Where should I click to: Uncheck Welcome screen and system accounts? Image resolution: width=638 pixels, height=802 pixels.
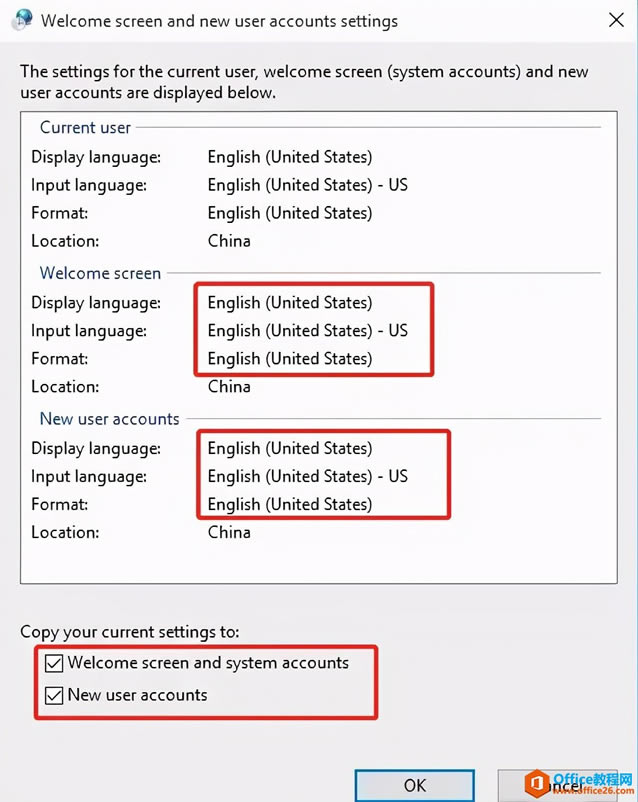[54, 663]
